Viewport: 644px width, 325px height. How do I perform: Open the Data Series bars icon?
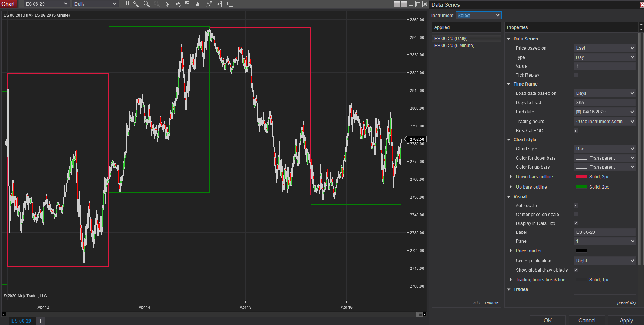(198, 4)
